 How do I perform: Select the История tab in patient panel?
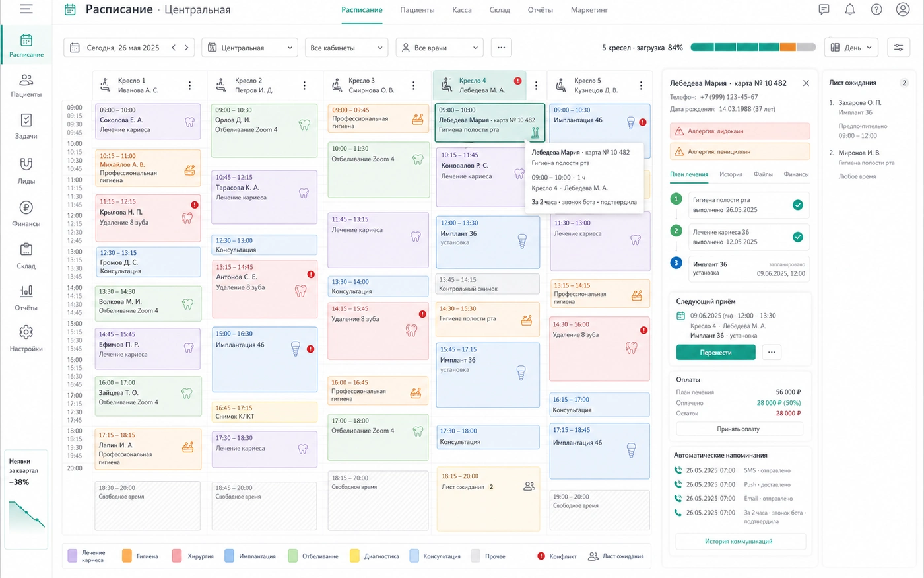(x=731, y=174)
